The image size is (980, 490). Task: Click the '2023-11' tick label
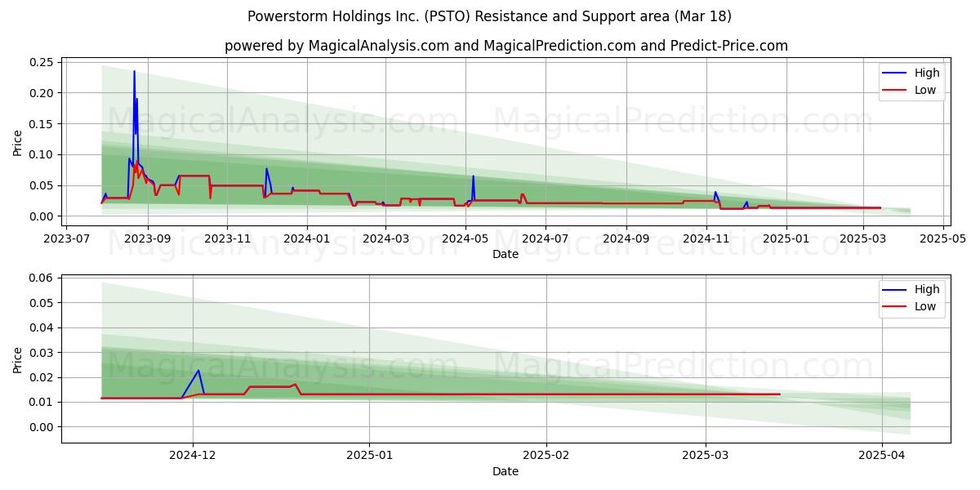pos(227,238)
